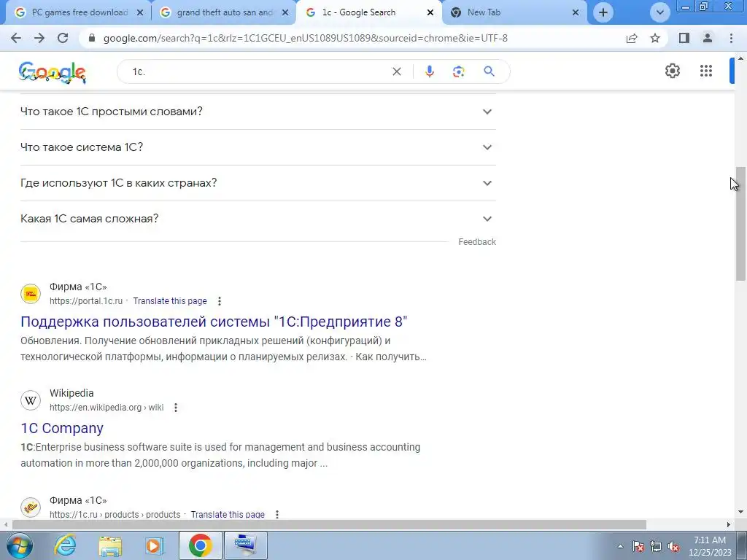Viewport: 747px width, 560px height.
Task: Open more options for Wikipedia result
Action: (176, 408)
